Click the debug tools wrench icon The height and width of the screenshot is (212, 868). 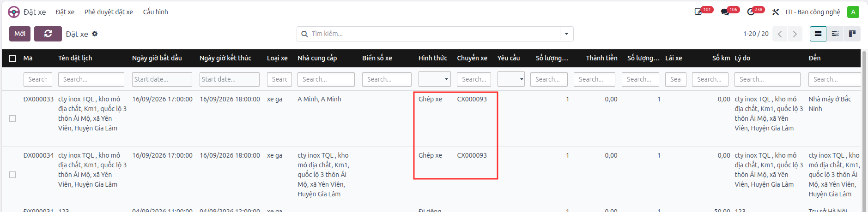[x=776, y=12]
